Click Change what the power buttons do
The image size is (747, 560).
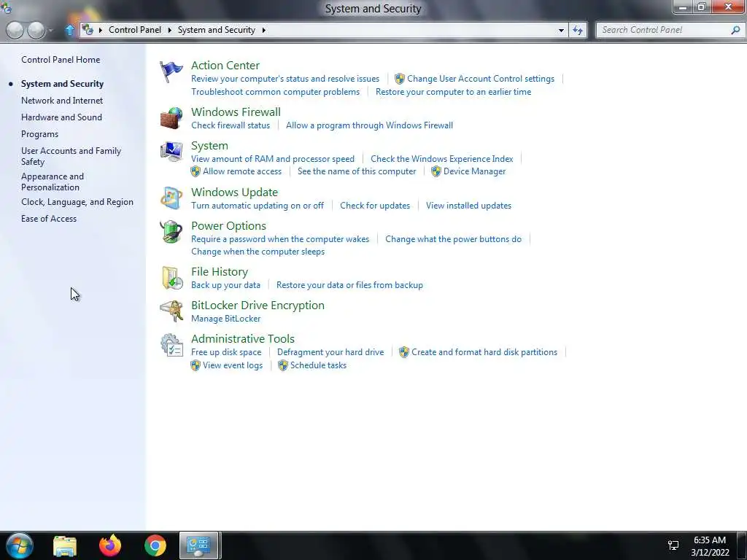pos(453,239)
